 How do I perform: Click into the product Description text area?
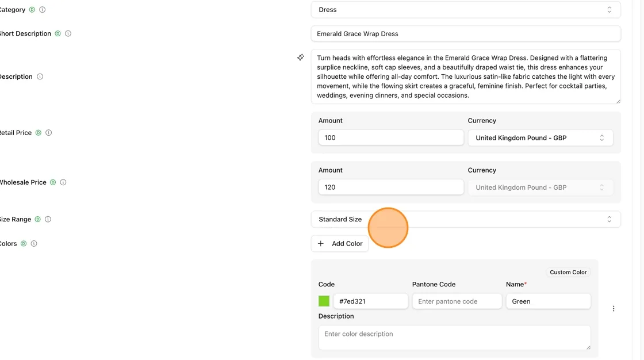click(466, 76)
